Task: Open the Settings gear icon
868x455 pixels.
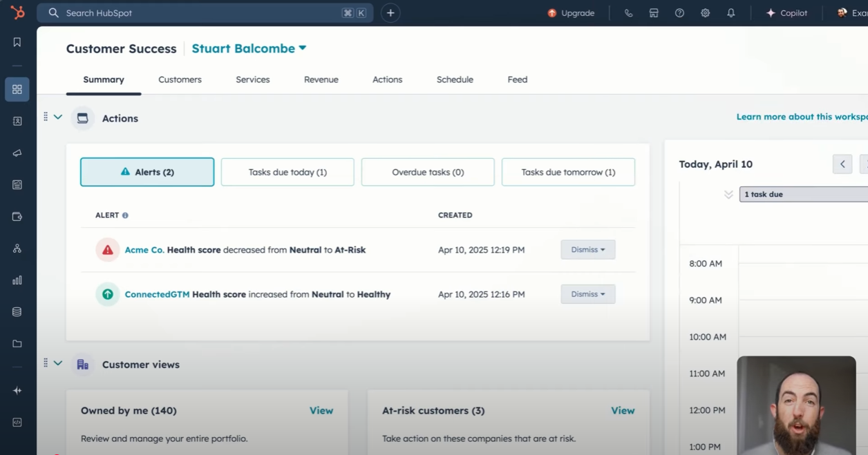Action: pos(705,13)
